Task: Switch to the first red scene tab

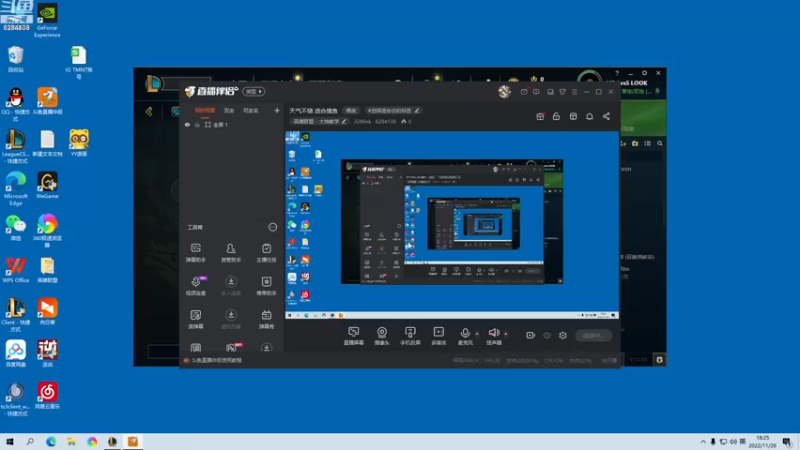Action: tap(205, 110)
